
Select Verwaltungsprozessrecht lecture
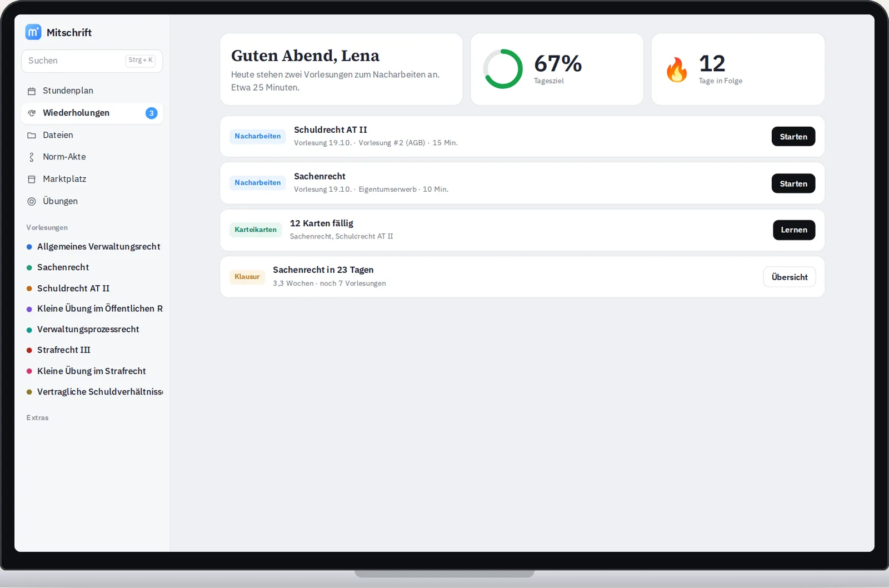[x=93, y=330]
